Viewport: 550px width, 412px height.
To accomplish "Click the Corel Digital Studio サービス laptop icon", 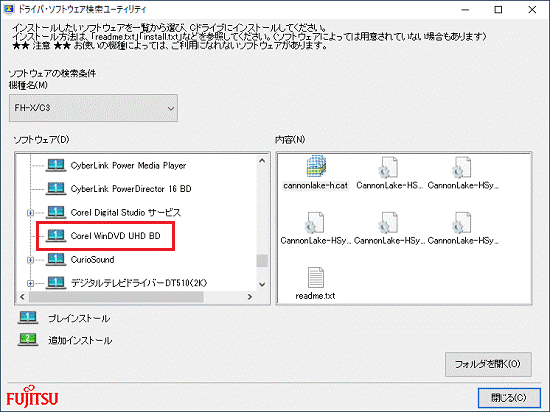I will (x=56, y=212).
